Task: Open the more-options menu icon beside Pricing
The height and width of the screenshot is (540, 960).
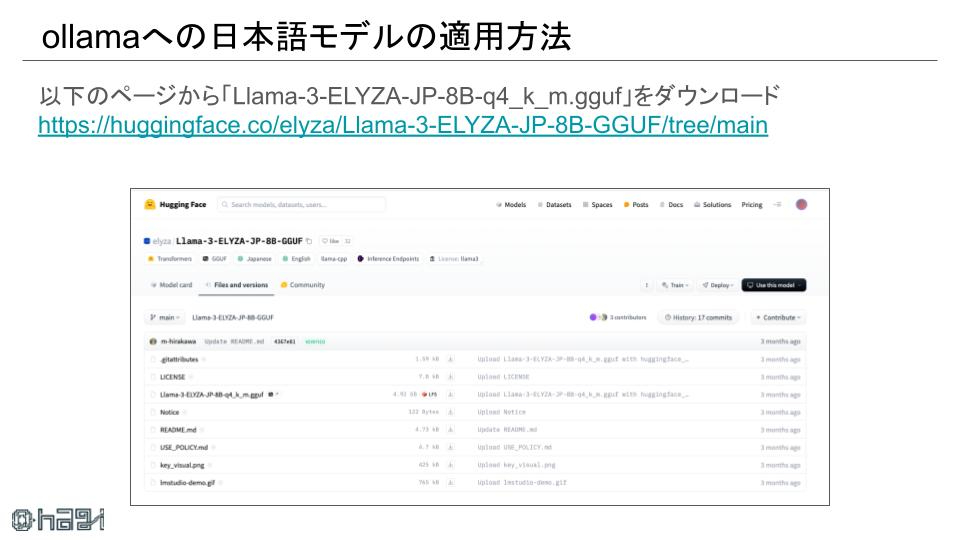Action: (778, 204)
